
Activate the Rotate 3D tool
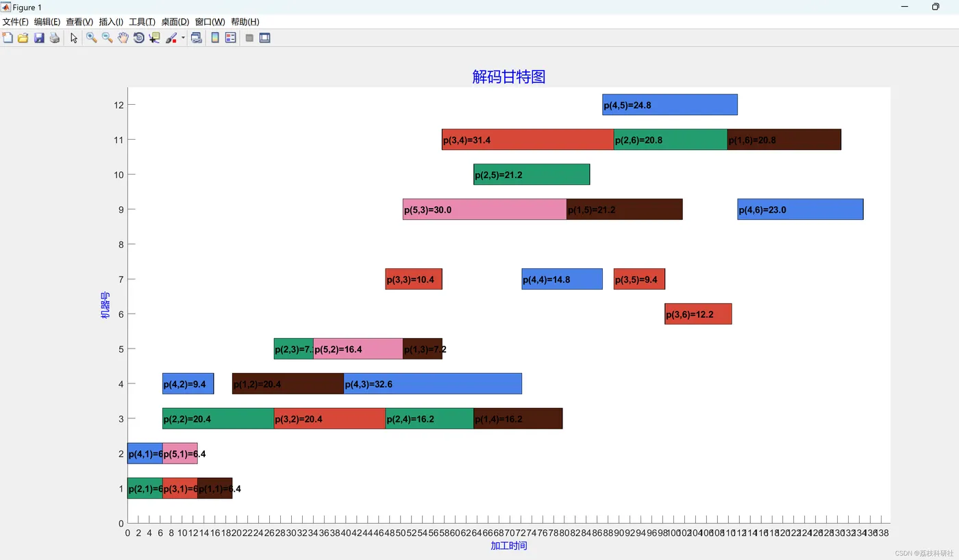(x=138, y=38)
